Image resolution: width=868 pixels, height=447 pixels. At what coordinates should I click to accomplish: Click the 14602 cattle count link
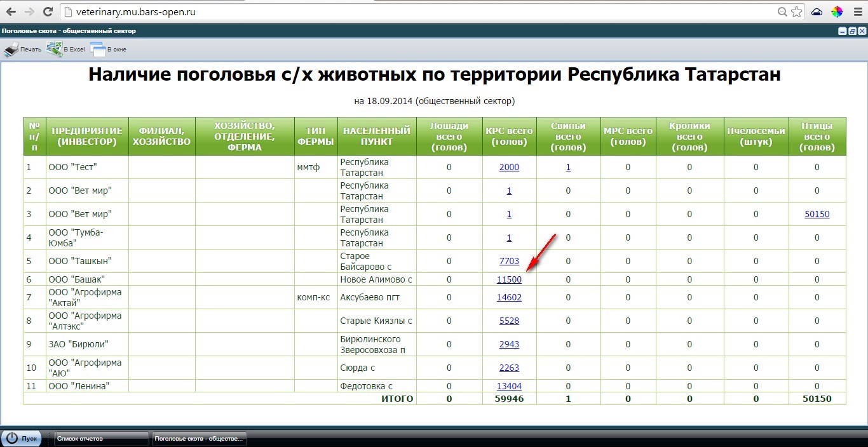(x=509, y=297)
